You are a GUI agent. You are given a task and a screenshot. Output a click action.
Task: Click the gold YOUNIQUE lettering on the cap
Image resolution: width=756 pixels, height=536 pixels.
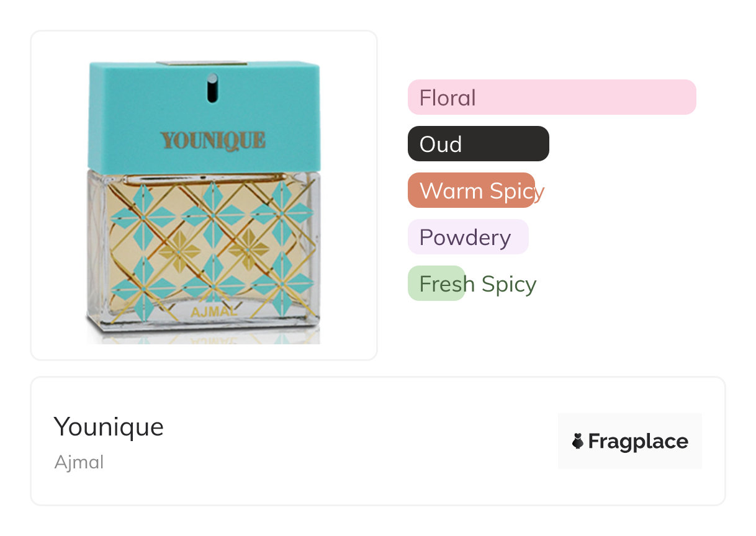coord(213,140)
